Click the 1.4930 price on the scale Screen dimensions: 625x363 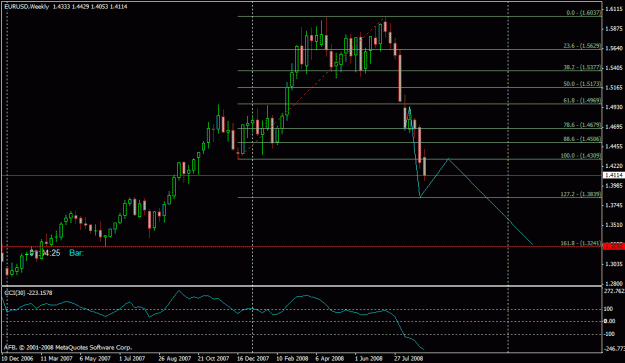coord(614,107)
